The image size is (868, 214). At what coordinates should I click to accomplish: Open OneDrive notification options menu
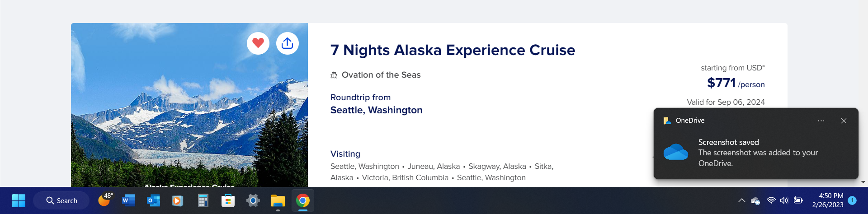[821, 121]
